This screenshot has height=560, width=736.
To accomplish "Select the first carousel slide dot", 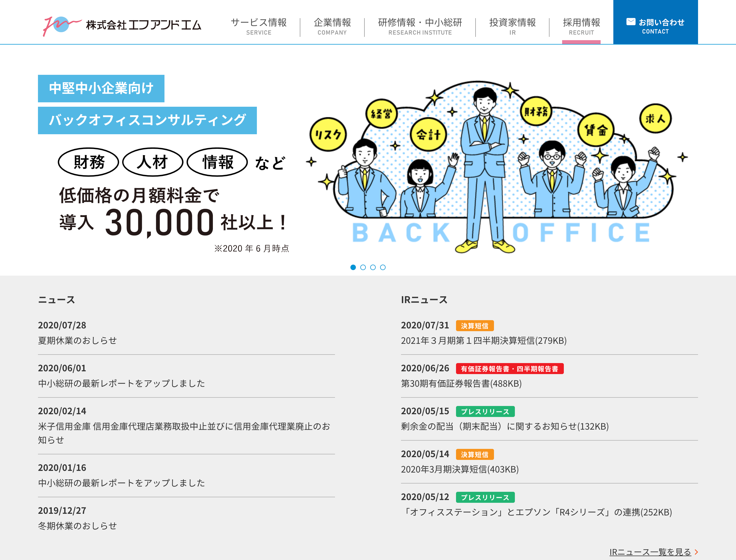I will pyautogui.click(x=353, y=267).
